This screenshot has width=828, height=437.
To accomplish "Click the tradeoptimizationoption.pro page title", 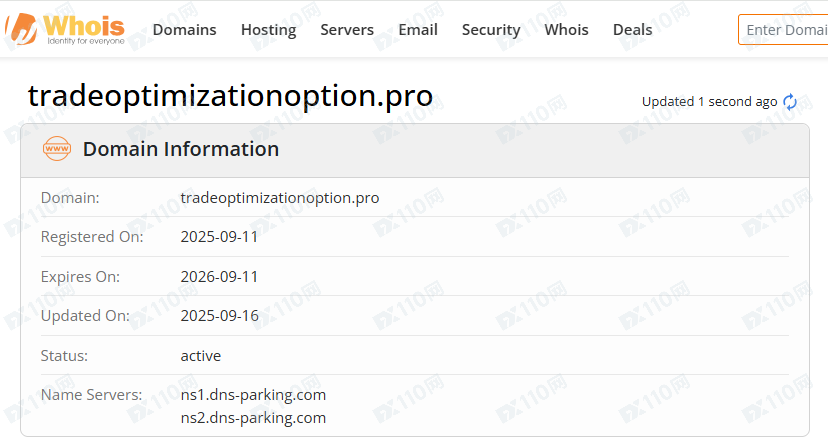I will tap(230, 96).
